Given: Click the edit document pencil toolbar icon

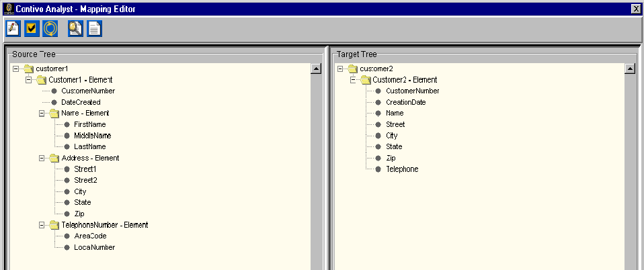Looking at the screenshot, I should 13,29.
